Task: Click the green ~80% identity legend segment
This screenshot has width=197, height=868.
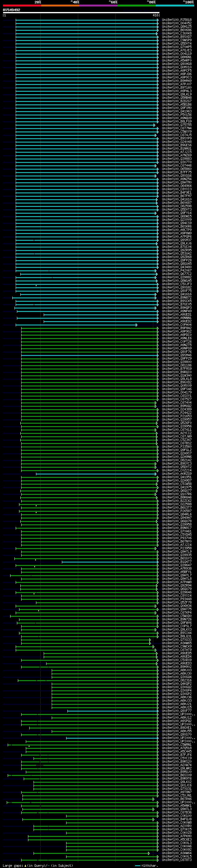Action: click(x=137, y=6)
